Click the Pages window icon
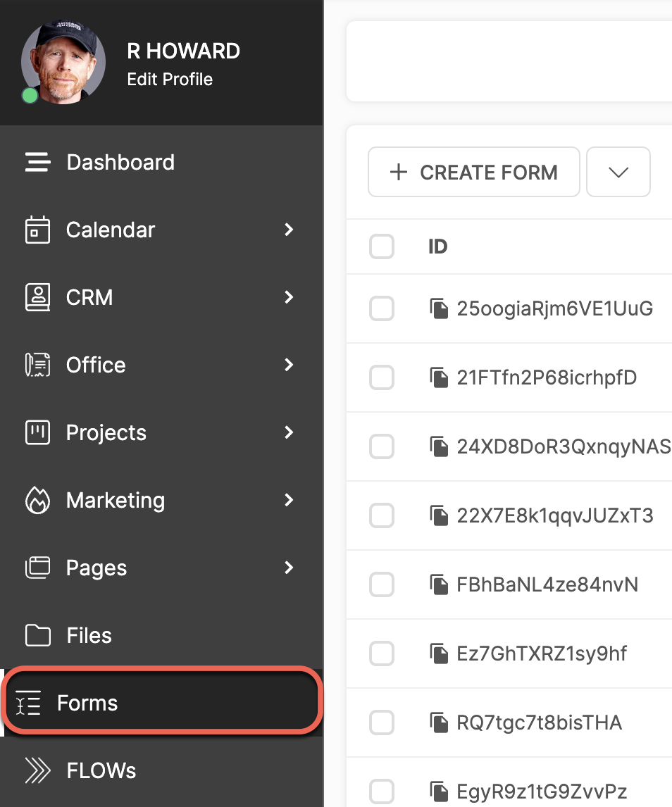This screenshot has height=807, width=672. coord(37,568)
